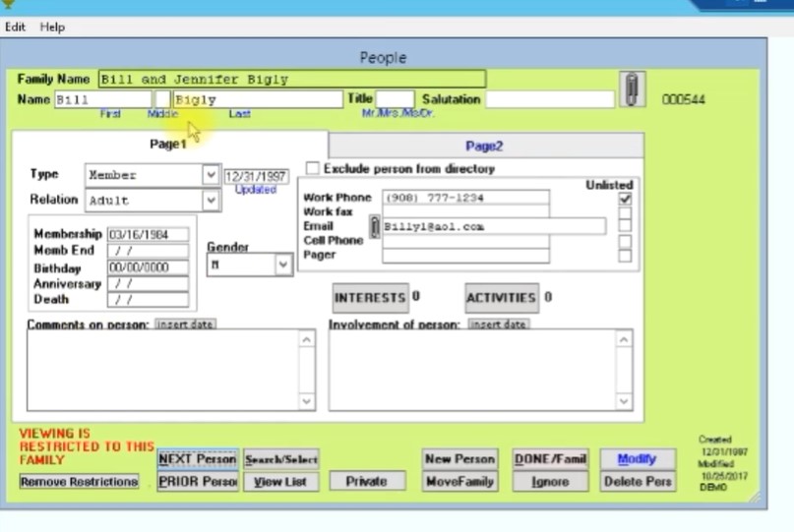Expand the Gender dropdown
The image size is (794, 532).
click(x=282, y=265)
